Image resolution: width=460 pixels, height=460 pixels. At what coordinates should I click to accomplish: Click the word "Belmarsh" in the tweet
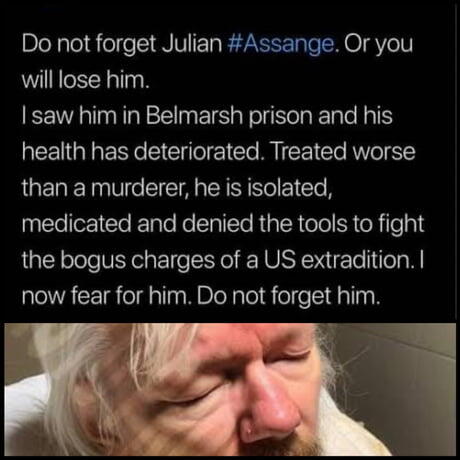pos(194,116)
